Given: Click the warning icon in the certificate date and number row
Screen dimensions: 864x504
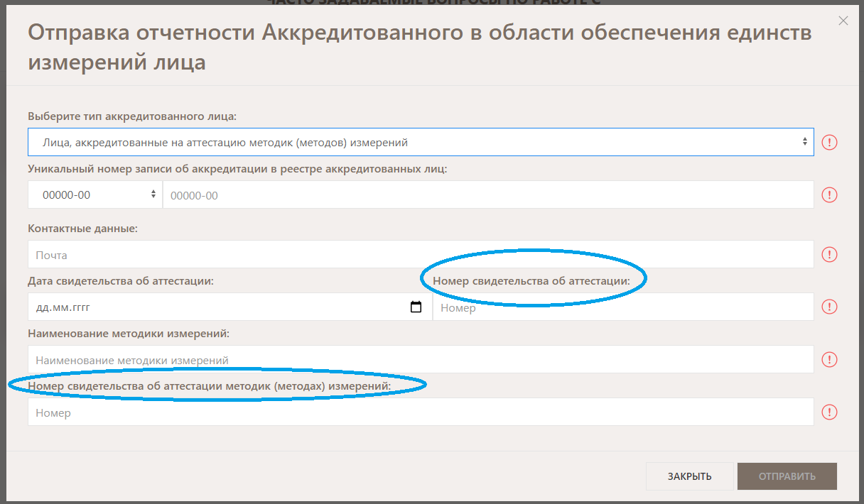Looking at the screenshot, I should pos(829,307).
